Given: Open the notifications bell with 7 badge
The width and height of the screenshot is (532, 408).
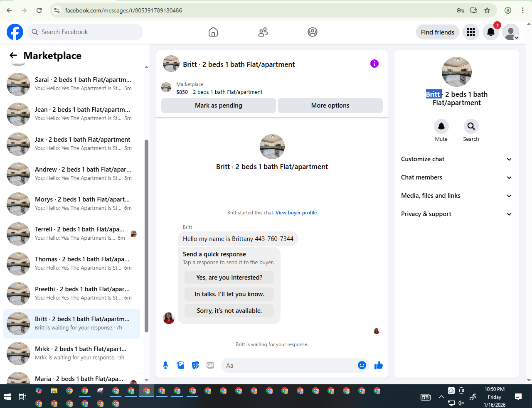Looking at the screenshot, I should (491, 32).
